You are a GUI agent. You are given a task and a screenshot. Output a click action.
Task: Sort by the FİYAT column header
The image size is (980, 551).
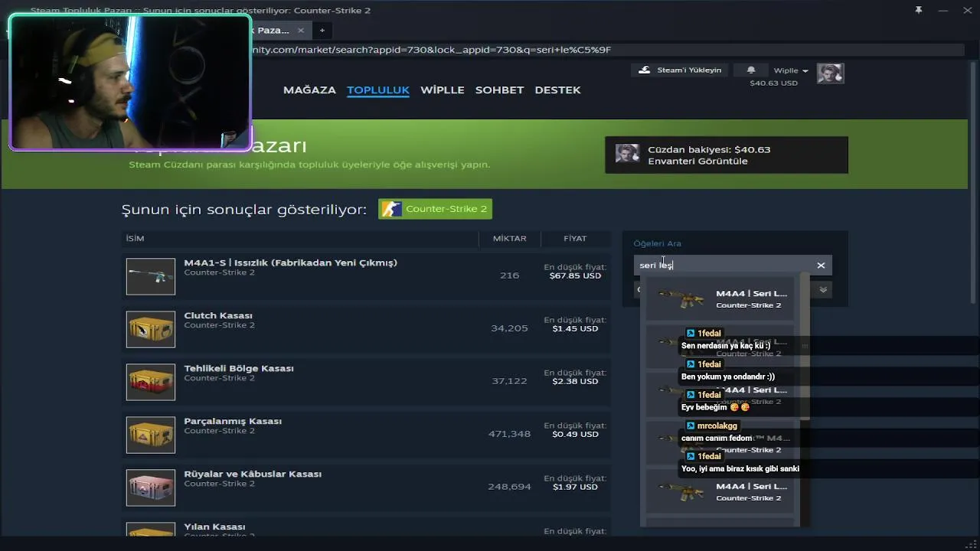(575, 239)
